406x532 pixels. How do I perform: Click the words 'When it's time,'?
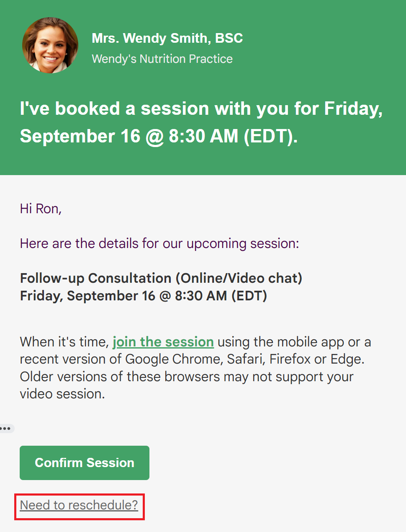click(x=64, y=342)
